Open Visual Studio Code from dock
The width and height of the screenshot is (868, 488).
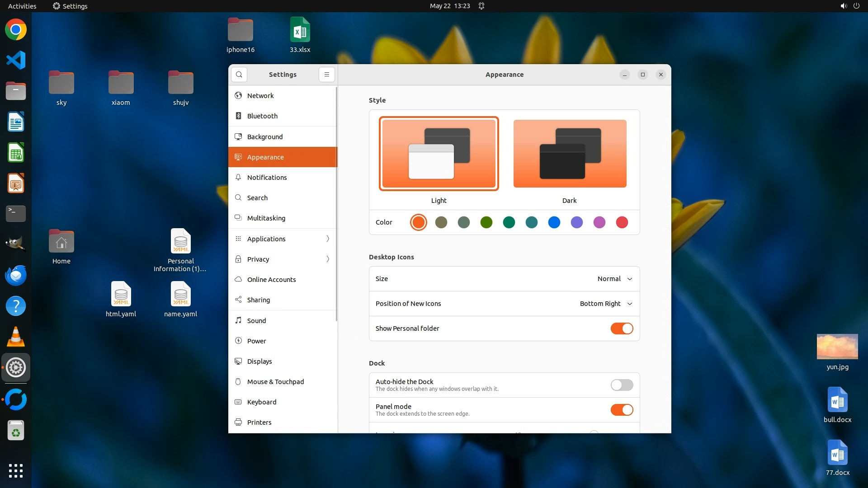[x=16, y=60]
